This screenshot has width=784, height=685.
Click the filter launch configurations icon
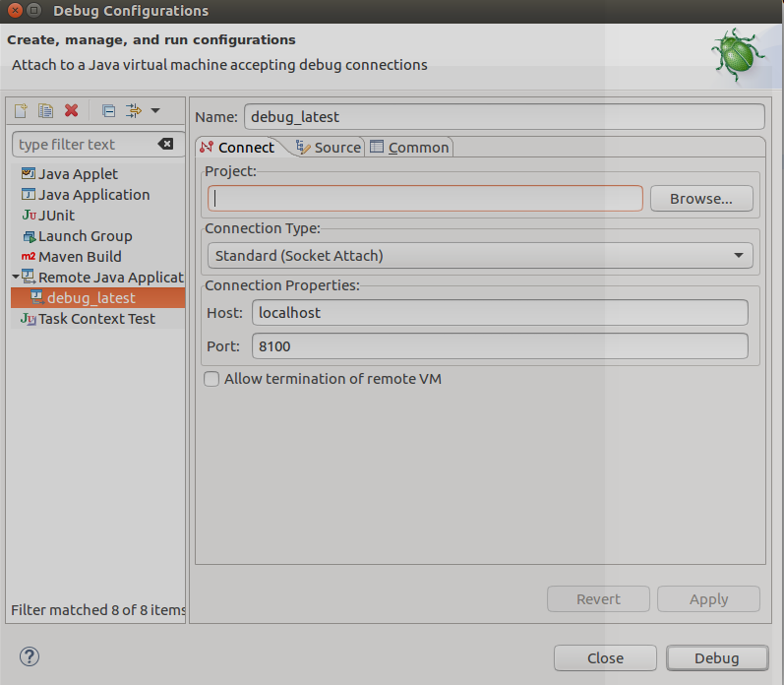coord(134,110)
